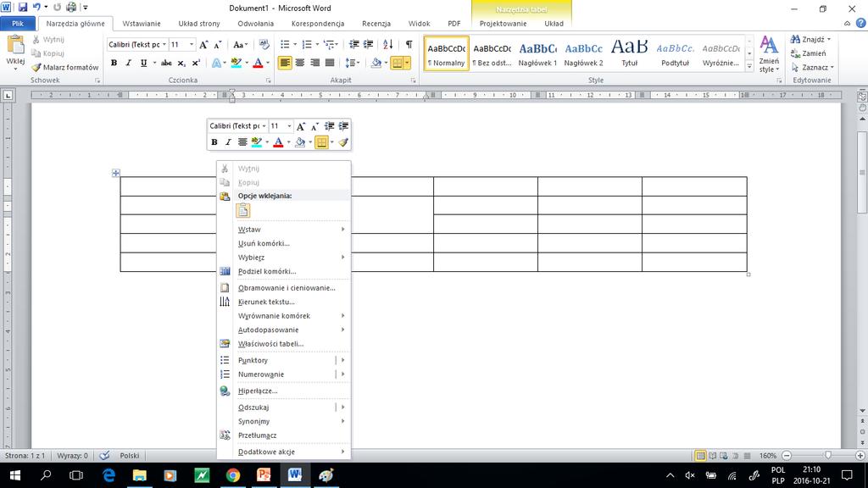Open the font size dropdown in the ribbon
The width and height of the screenshot is (868, 488).
click(x=192, y=44)
